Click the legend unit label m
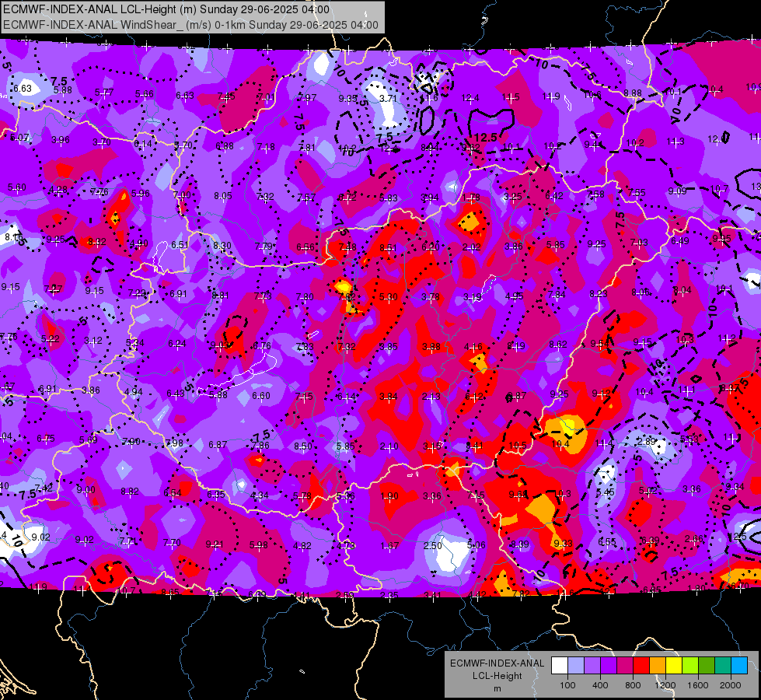 coord(497,688)
